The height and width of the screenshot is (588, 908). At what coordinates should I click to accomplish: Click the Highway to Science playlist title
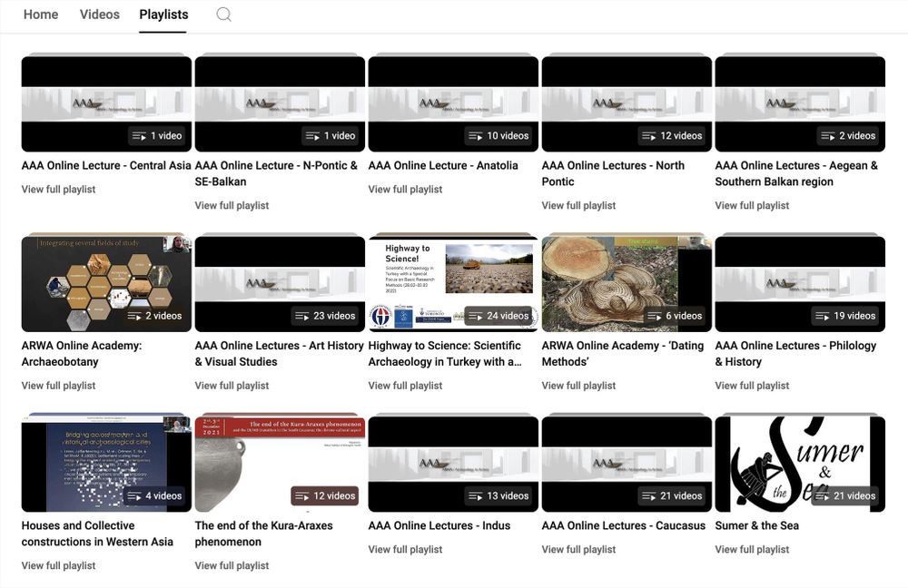click(445, 354)
